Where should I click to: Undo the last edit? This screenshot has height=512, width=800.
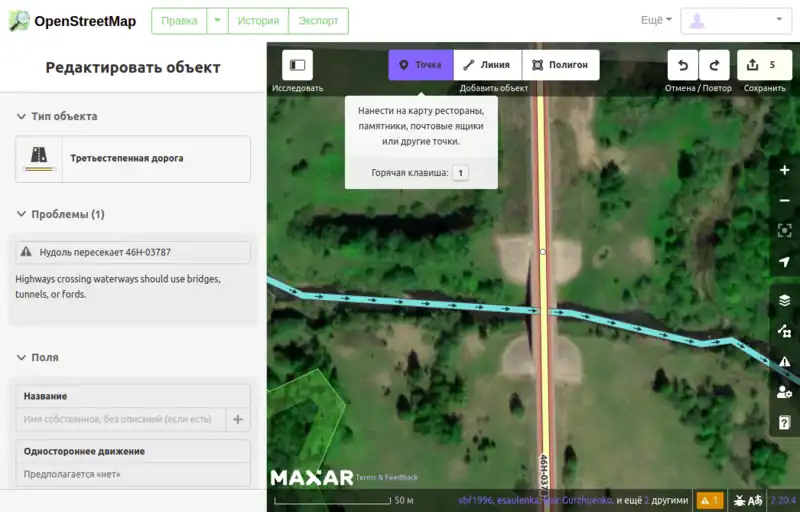[683, 65]
